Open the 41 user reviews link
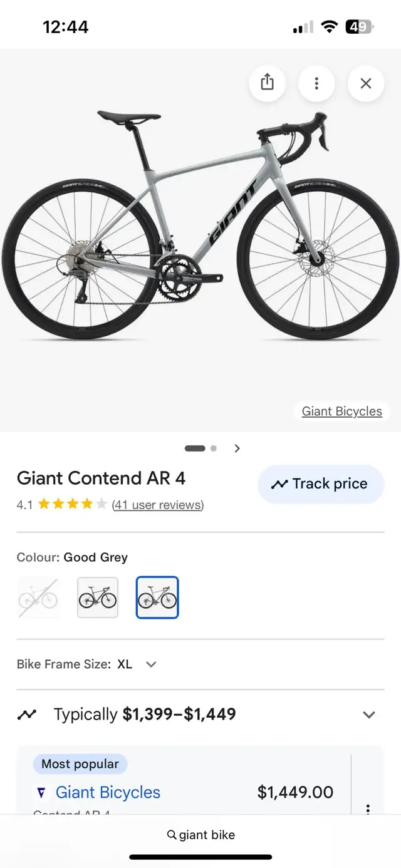The height and width of the screenshot is (868, 401). 158,505
